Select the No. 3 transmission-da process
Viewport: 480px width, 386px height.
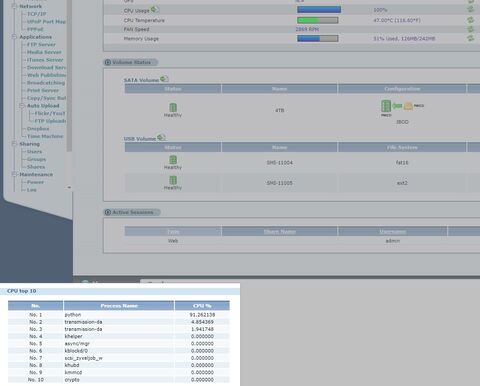[x=119, y=329]
